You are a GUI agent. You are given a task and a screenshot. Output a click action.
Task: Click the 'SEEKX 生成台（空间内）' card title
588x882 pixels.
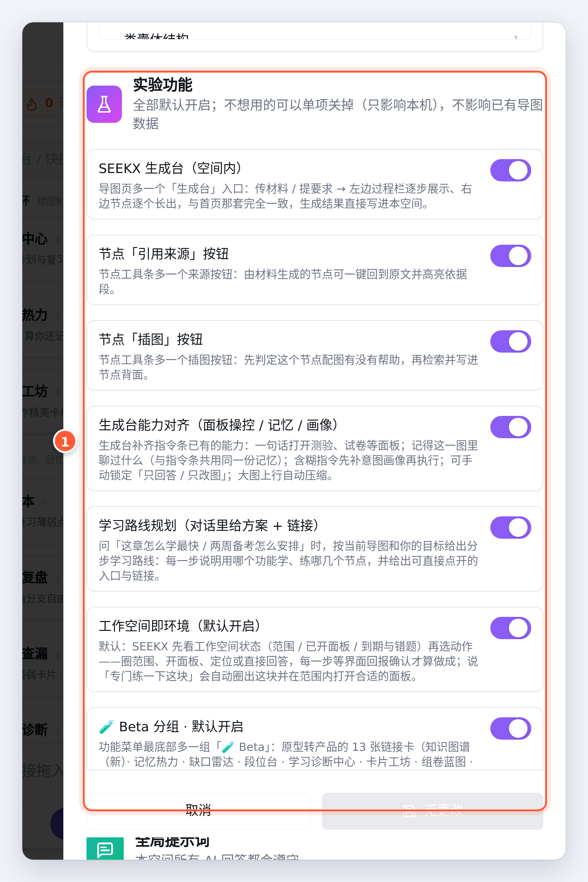(x=170, y=168)
